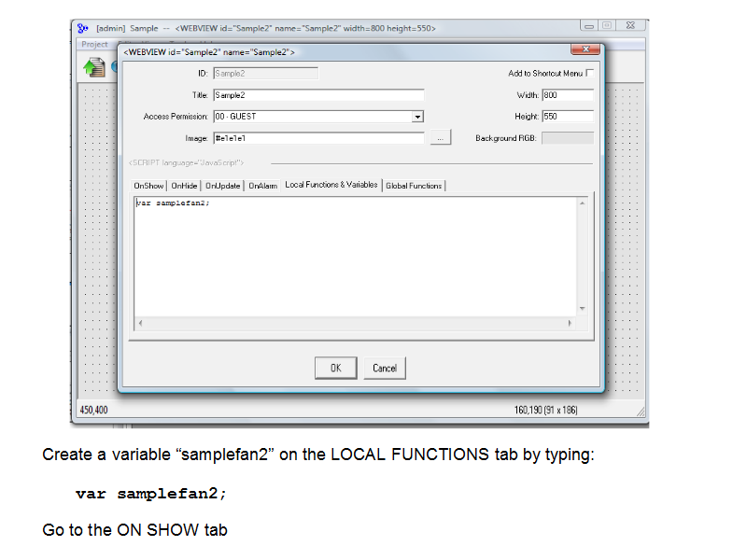
Task: Click the Width input field
Action: click(x=568, y=95)
